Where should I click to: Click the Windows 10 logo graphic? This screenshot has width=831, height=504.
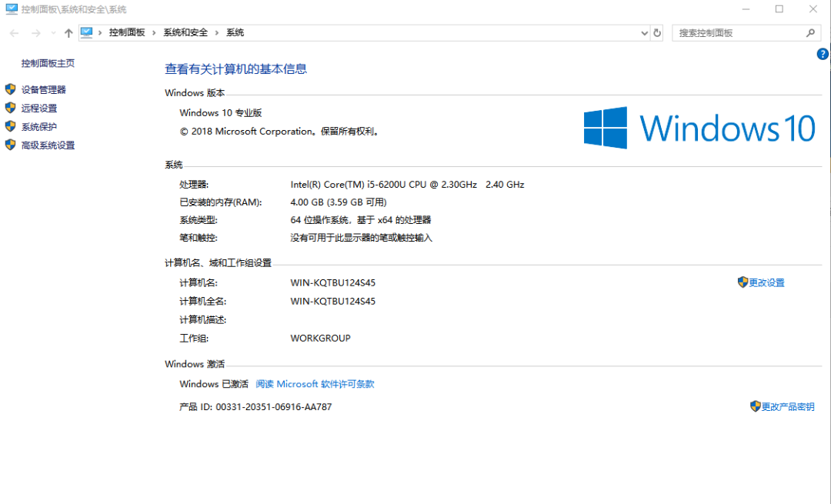[699, 128]
